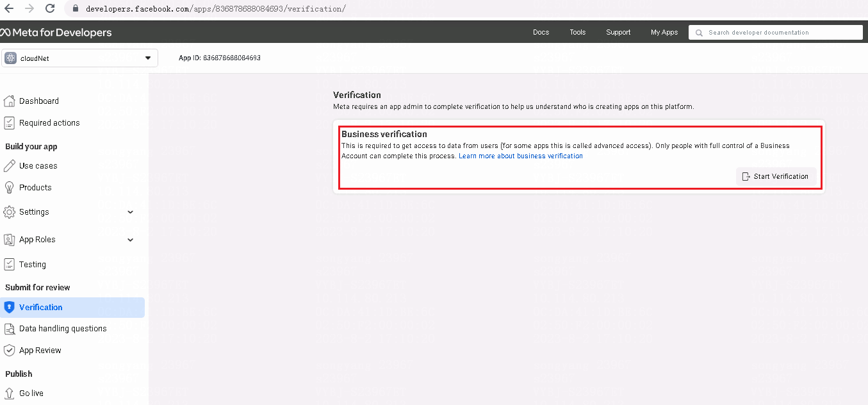Click the App ID 836878688084693 text
This screenshot has width=868, height=405.
coord(219,58)
